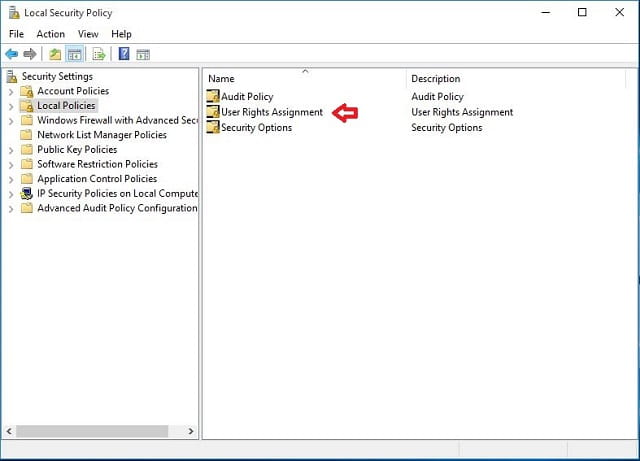Select Local Policies in the tree

pyautogui.click(x=66, y=106)
